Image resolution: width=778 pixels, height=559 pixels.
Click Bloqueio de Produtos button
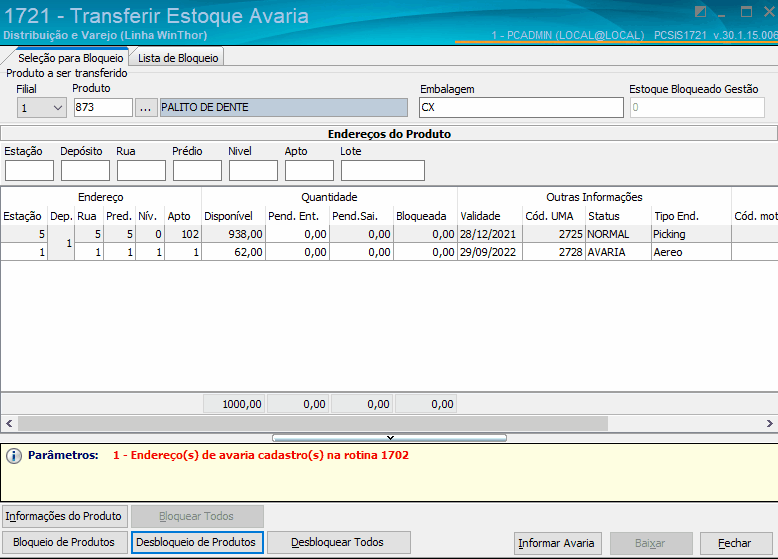tap(65, 543)
